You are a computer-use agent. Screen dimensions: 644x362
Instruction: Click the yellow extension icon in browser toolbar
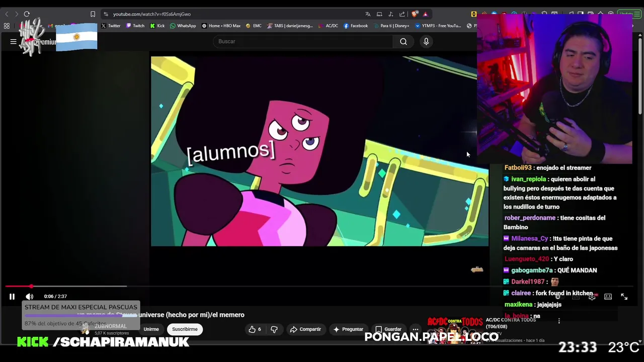pos(473,14)
